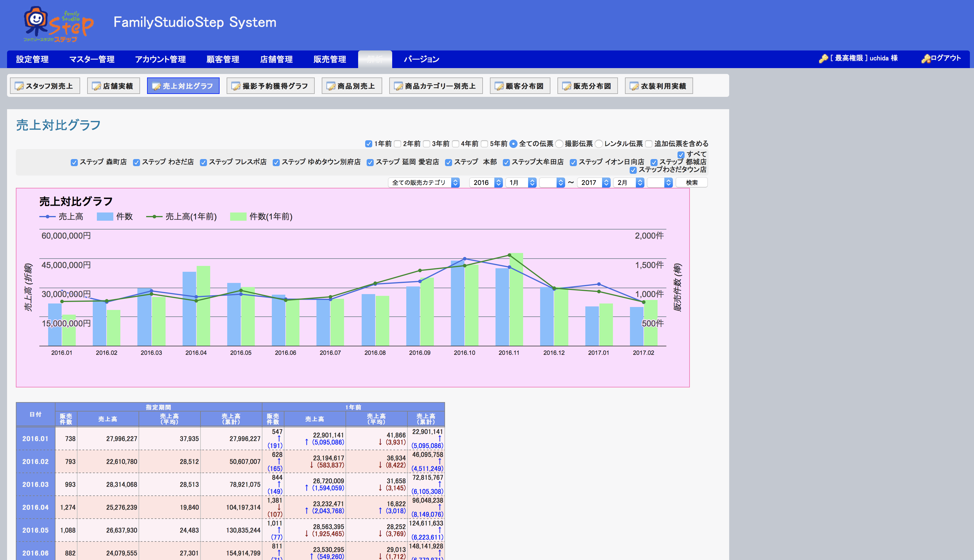Uncheck ステップ 森町店 store checkbox
This screenshot has height=560, width=974.
(x=74, y=162)
